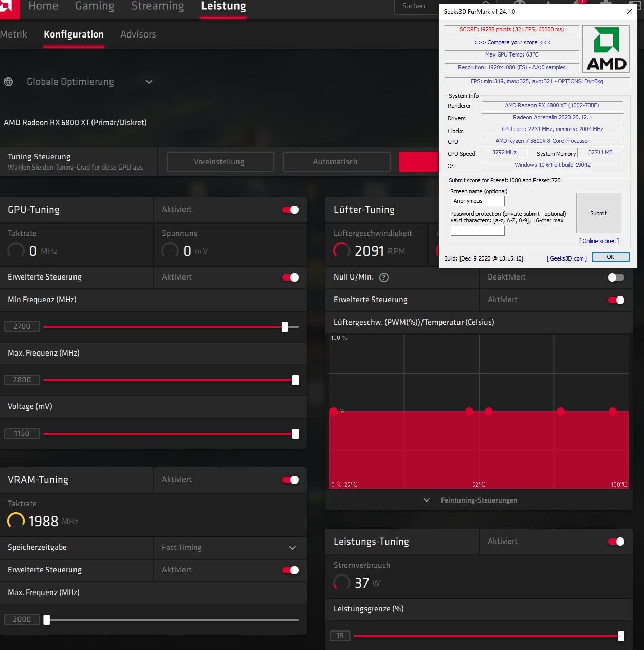
Task: Open the help icon next to Null U/Min.
Action: [384, 277]
